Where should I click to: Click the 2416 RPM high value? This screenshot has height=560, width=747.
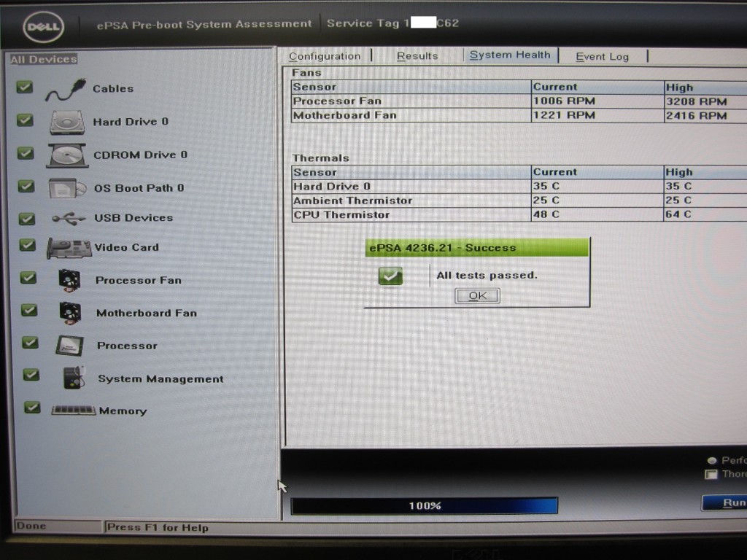pyautogui.click(x=697, y=116)
